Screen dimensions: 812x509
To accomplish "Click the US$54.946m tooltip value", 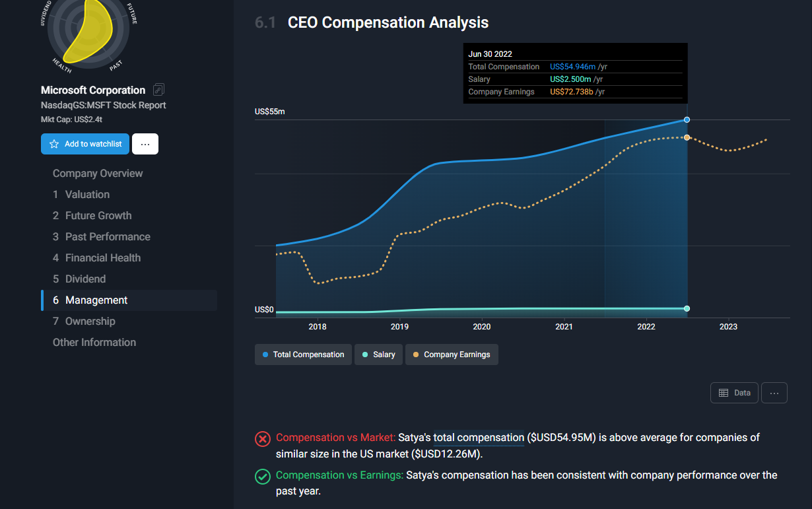I will pos(573,67).
